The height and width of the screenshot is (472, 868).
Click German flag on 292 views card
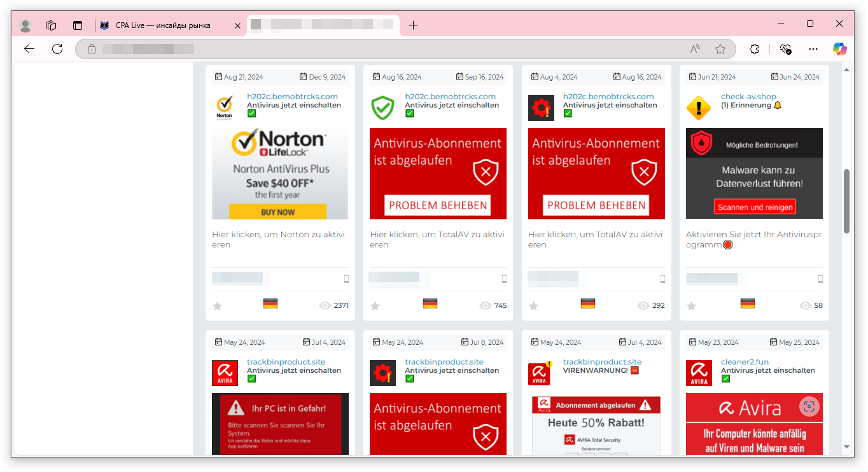pyautogui.click(x=588, y=304)
